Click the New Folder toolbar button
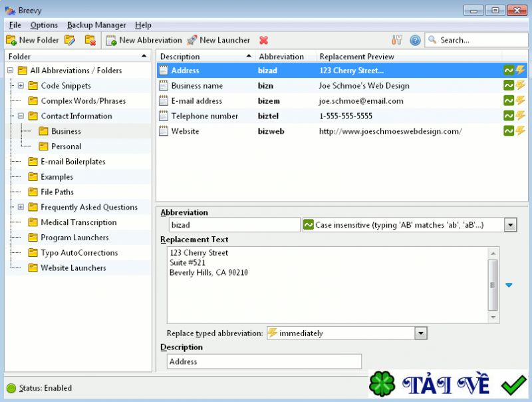This screenshot has height=402, width=532. (32, 40)
